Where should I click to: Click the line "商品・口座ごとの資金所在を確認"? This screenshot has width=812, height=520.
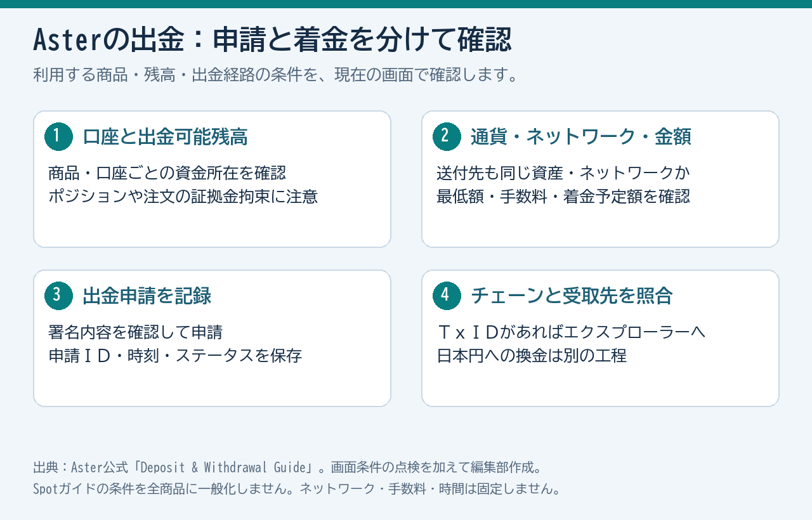pos(167,172)
